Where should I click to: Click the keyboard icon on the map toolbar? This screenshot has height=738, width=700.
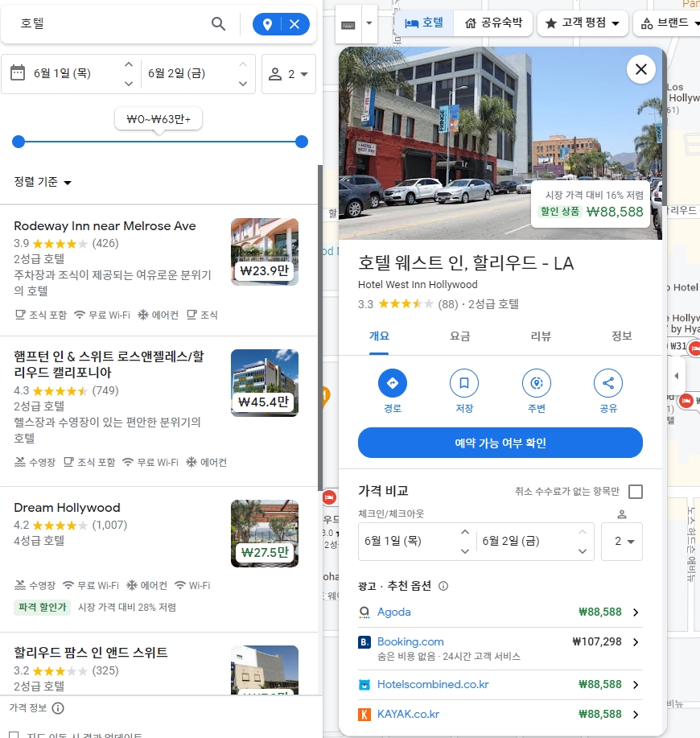[x=348, y=23]
